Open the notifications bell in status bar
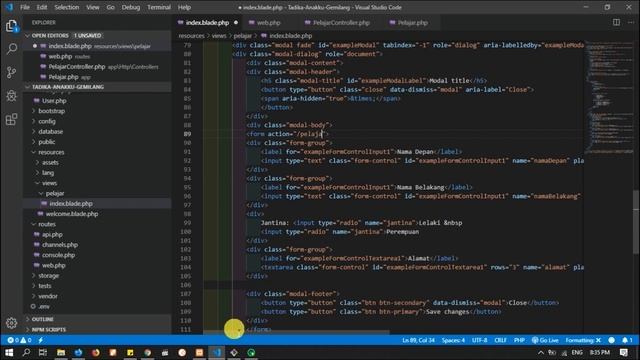Screen dimensions: 640x360 [627, 340]
